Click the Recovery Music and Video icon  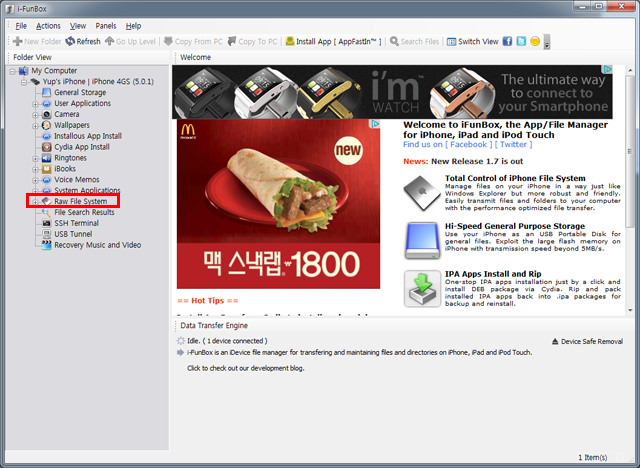coord(47,245)
